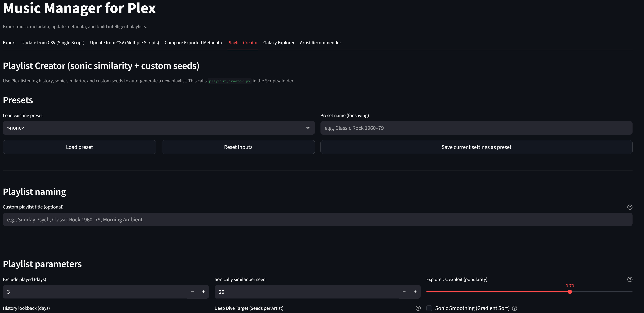Screen dimensions: 644x313
Task: Increase Sonically similar per seed value
Action: 415,292
